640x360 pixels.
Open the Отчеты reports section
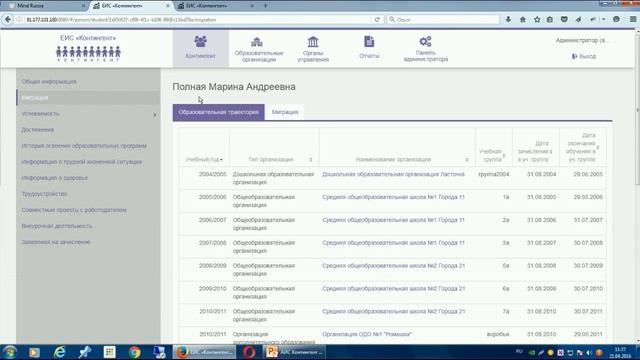[369, 48]
